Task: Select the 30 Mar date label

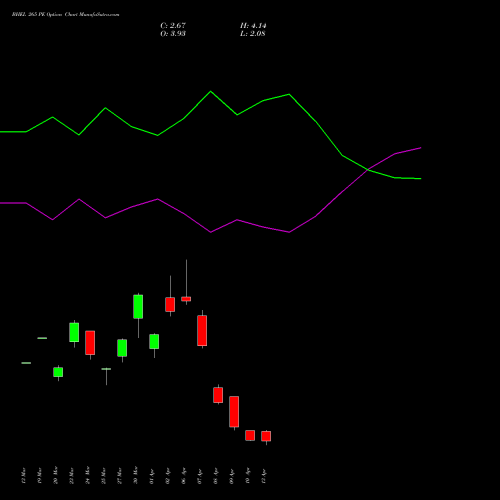Action: (x=136, y=475)
